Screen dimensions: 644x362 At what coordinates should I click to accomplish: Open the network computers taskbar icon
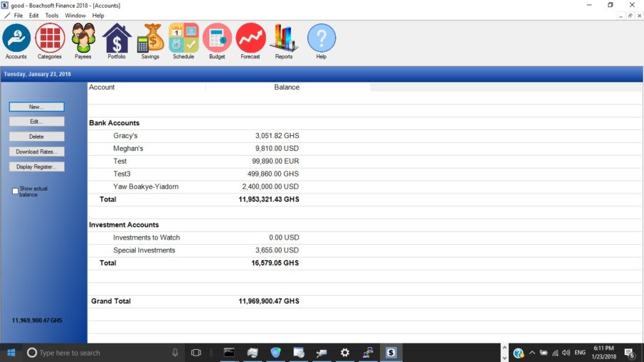[368, 353]
